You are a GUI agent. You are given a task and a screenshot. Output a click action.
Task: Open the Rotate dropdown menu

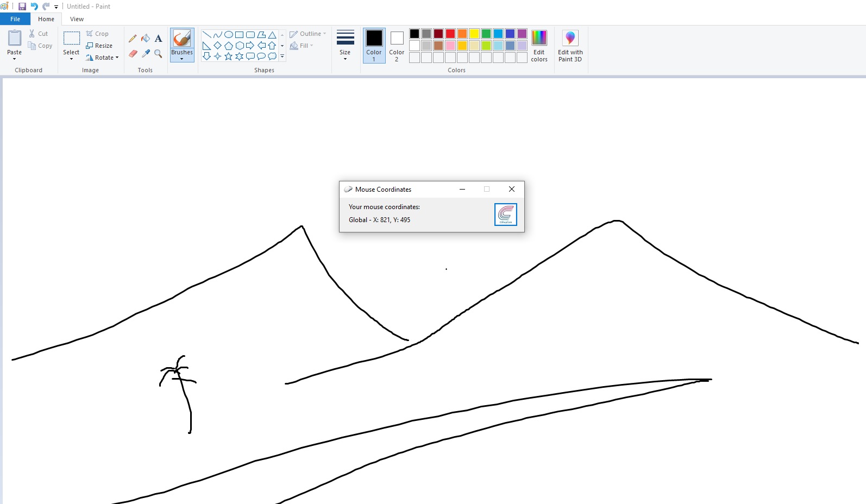[102, 58]
